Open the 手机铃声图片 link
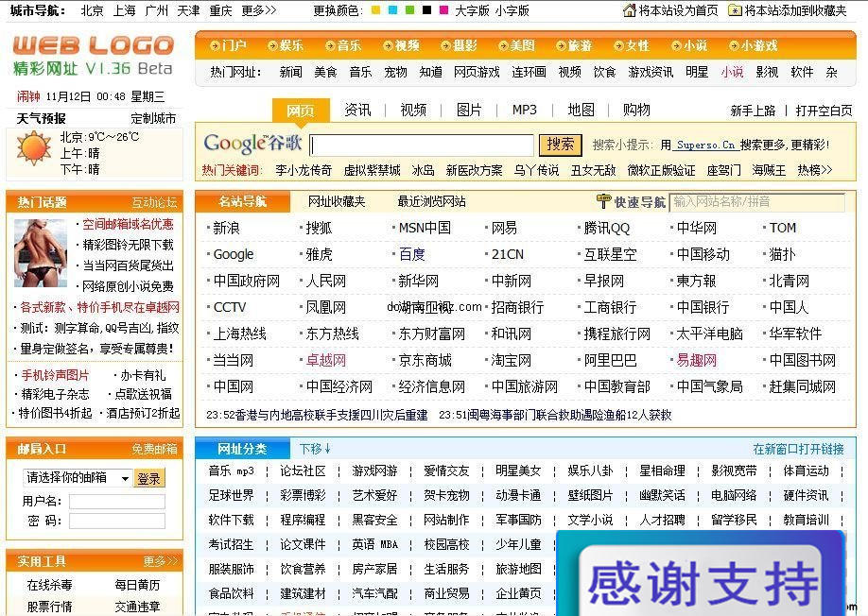The height and width of the screenshot is (616, 868). tap(56, 375)
